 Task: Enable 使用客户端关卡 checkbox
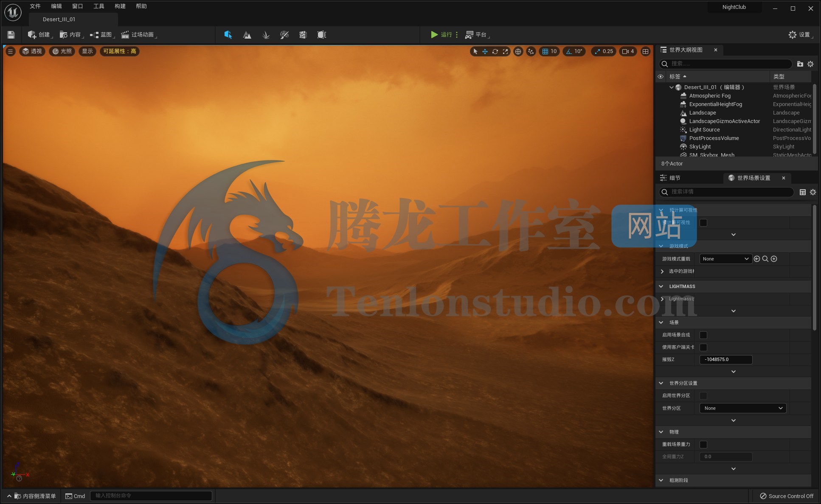pyautogui.click(x=703, y=347)
